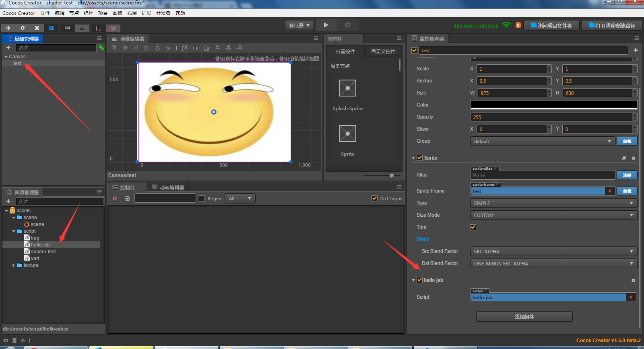Open the widget library panel menu
The image size is (644, 349).
(x=399, y=38)
